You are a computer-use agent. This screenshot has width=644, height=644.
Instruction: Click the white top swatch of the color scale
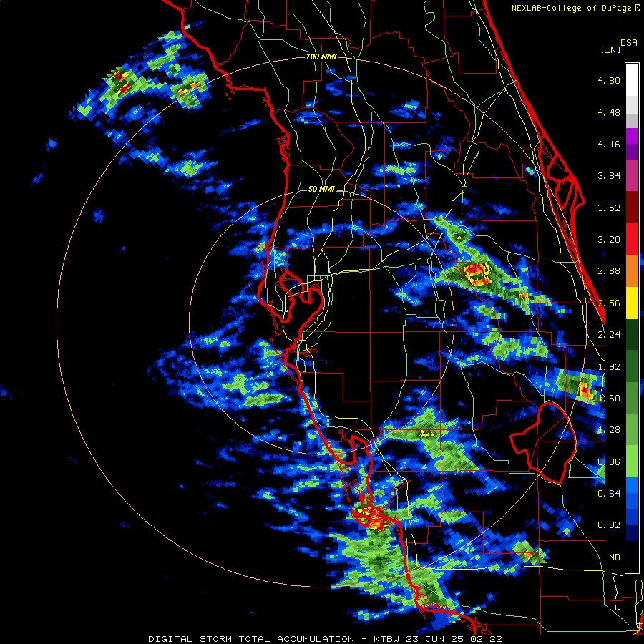click(x=632, y=79)
